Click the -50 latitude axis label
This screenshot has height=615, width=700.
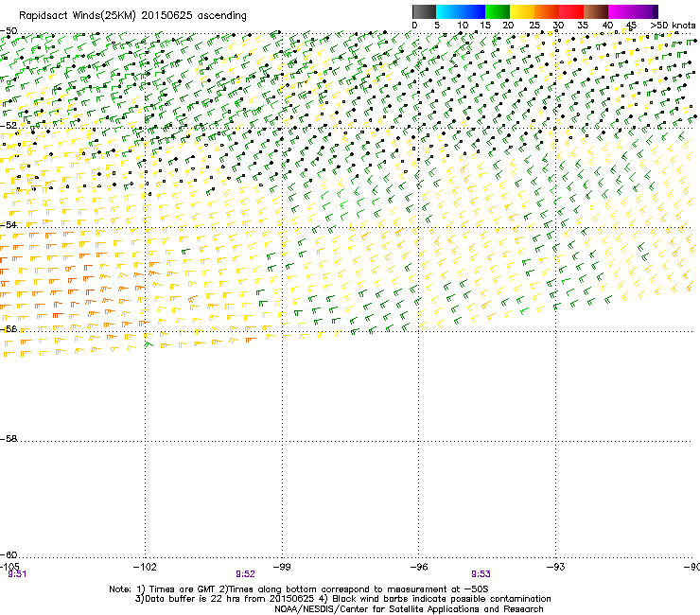coord(9,31)
